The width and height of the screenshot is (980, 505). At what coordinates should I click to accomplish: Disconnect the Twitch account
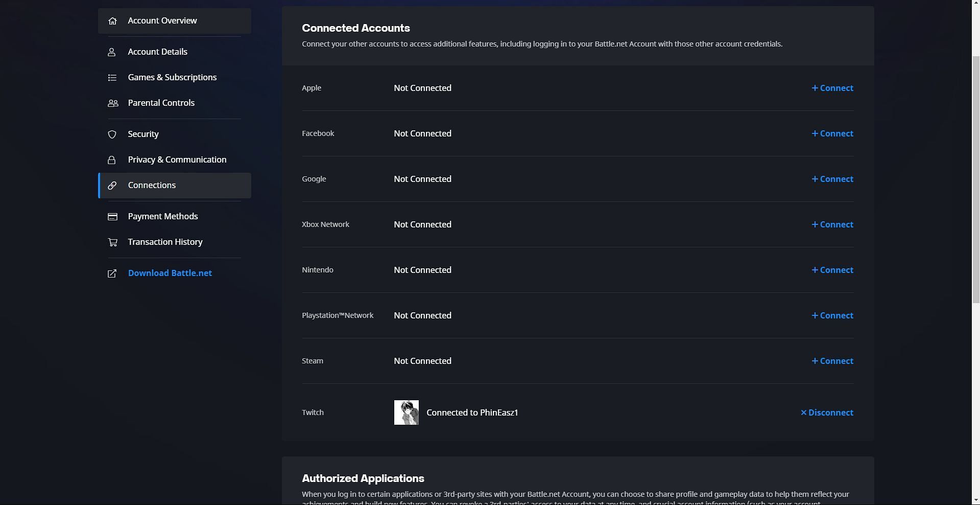click(827, 412)
